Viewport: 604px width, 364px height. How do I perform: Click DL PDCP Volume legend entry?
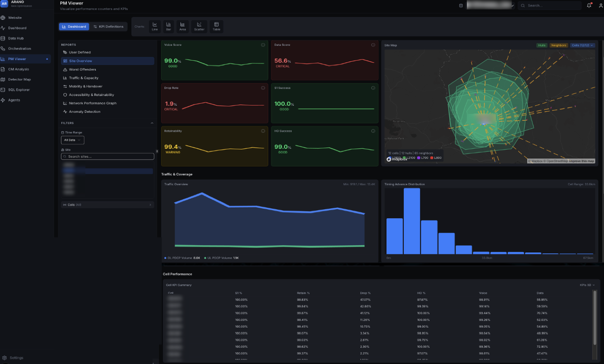click(x=182, y=258)
